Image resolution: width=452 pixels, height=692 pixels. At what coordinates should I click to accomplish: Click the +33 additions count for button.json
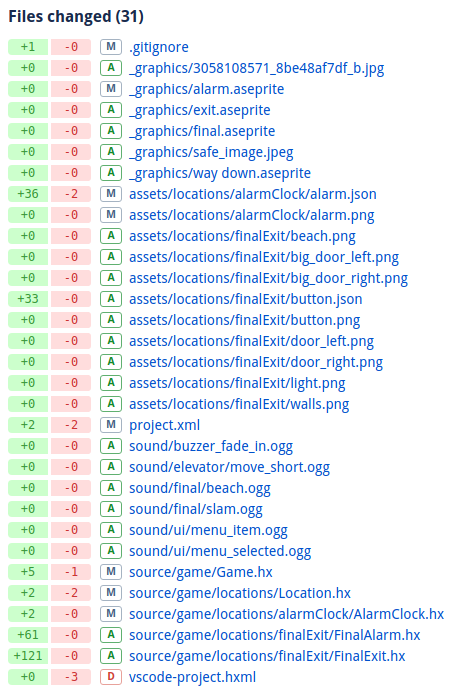coord(28,299)
